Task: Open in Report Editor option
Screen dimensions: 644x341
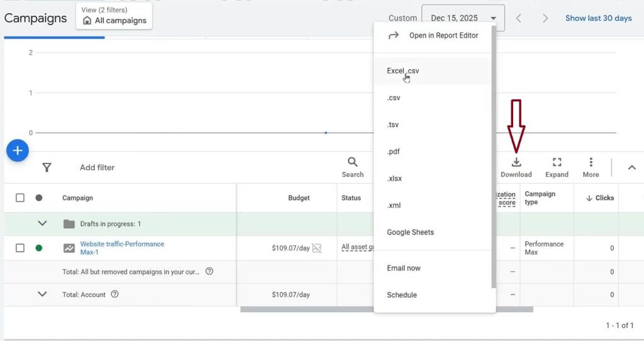Action: pos(433,35)
